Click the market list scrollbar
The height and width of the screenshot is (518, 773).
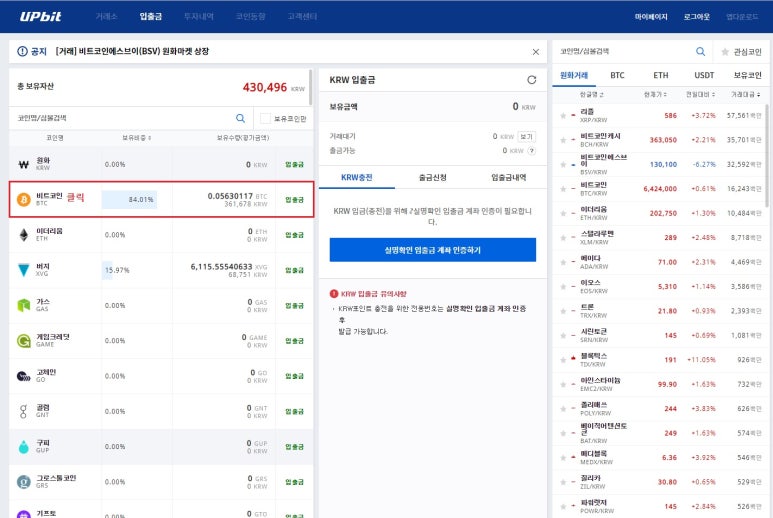[767, 155]
